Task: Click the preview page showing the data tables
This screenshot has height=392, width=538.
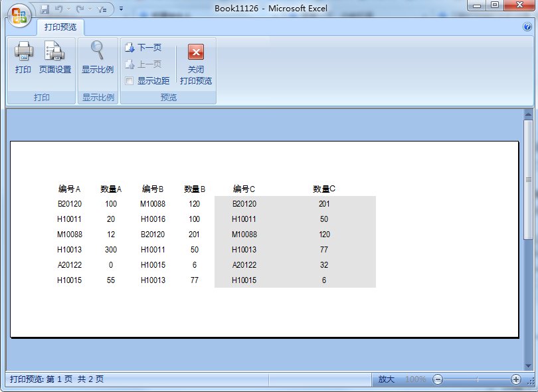Action: click(264, 239)
